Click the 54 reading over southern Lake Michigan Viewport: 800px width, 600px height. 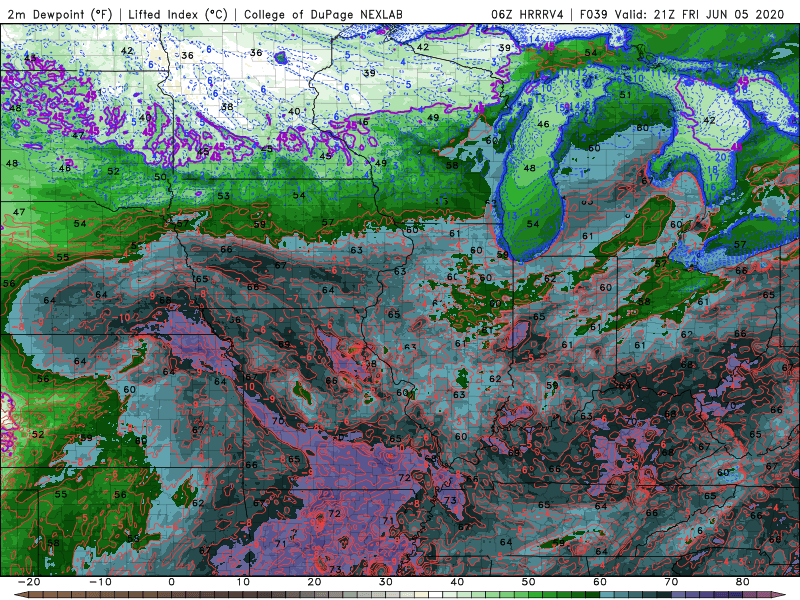[x=533, y=224]
